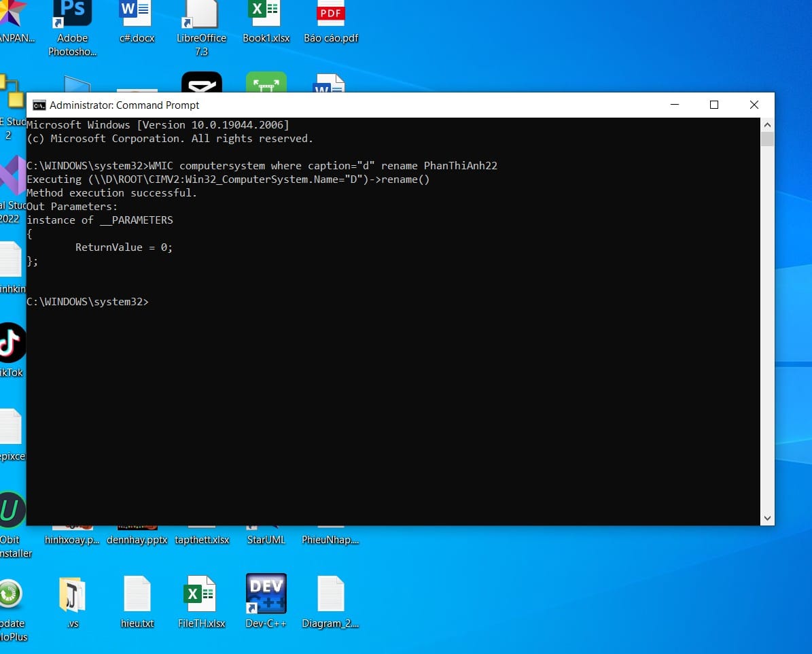Screen dimensions: 812x654
Task: Launch the Dev-C++ shortcut icon
Action: pyautogui.click(x=266, y=593)
